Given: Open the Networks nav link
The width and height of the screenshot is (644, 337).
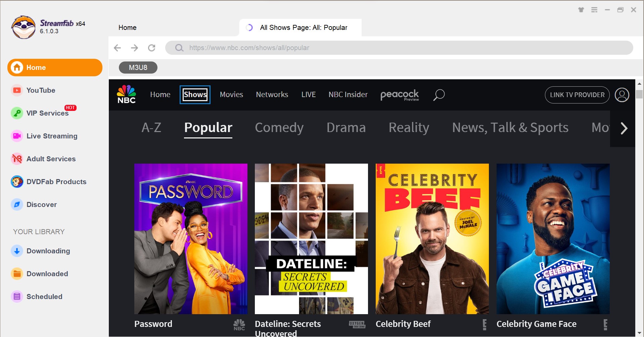Looking at the screenshot, I should click(272, 95).
